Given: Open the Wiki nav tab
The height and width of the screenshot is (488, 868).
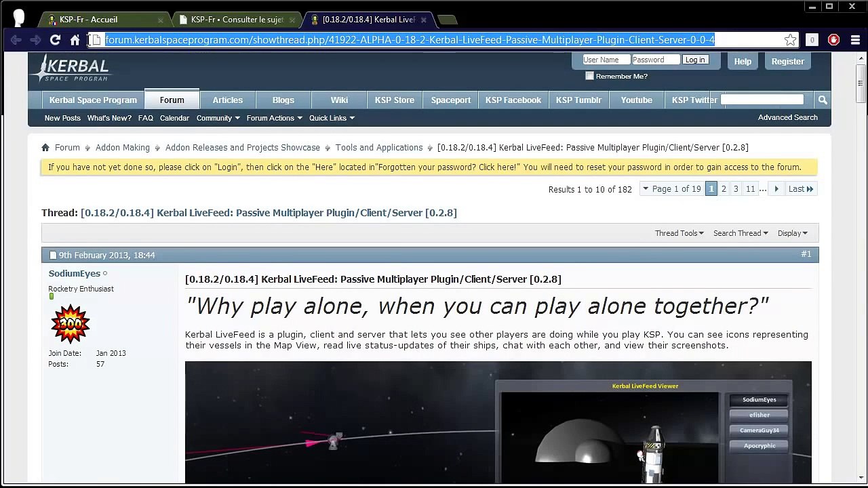Looking at the screenshot, I should tap(339, 100).
